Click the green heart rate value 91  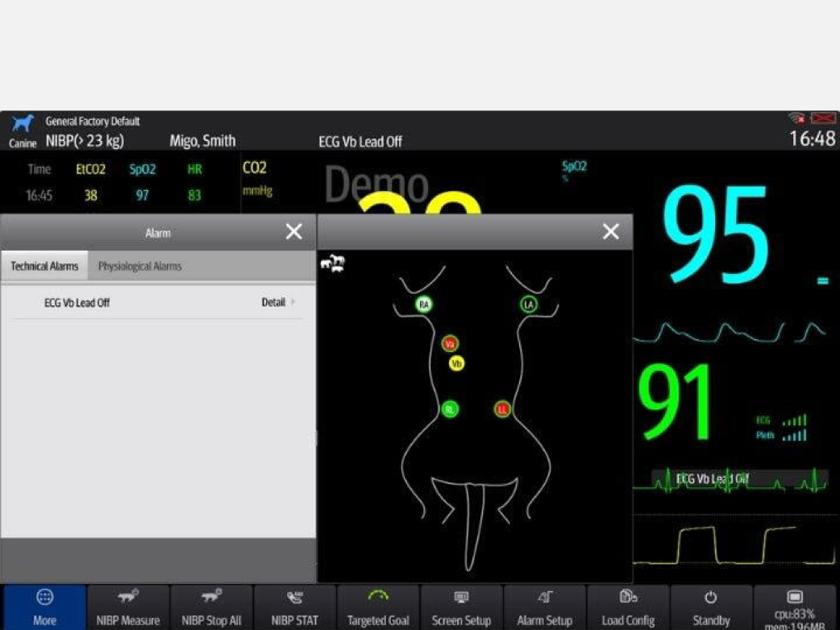click(x=676, y=401)
